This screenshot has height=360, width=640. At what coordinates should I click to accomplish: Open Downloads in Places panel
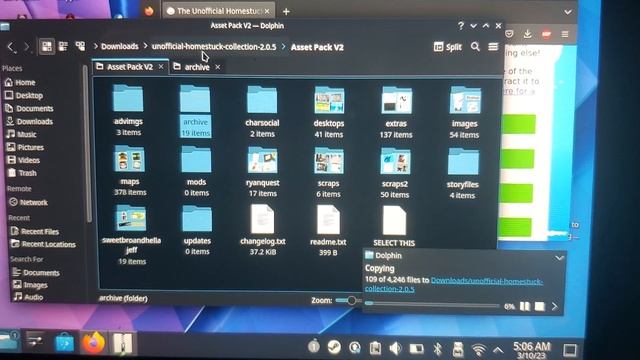[29, 122]
